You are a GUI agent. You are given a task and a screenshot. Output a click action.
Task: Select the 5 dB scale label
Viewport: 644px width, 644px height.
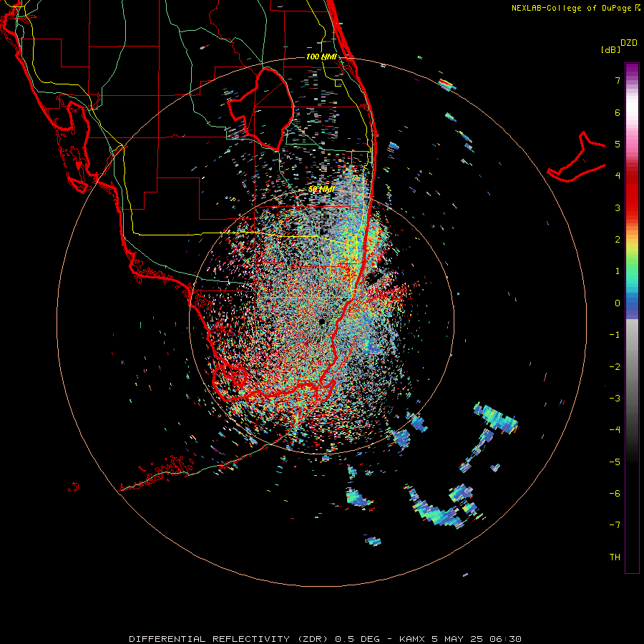[x=618, y=144]
